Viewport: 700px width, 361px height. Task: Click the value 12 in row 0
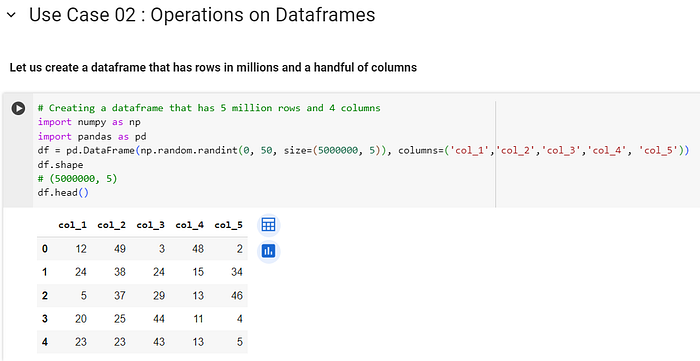pos(81,249)
